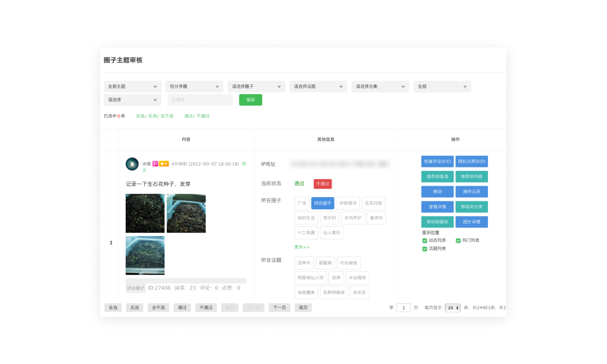Click the 快捷评论(0次) button
607x364 pixels.
pos(437,161)
